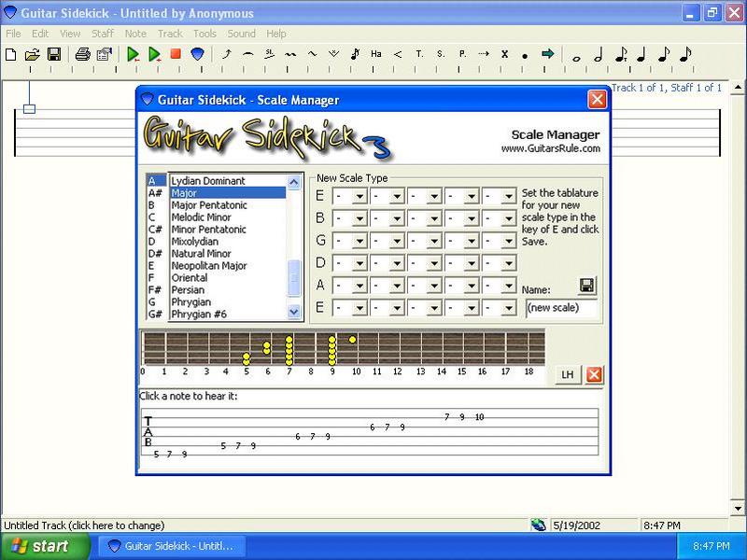Choose the whole note duration
747x560 pixels.
click(576, 58)
